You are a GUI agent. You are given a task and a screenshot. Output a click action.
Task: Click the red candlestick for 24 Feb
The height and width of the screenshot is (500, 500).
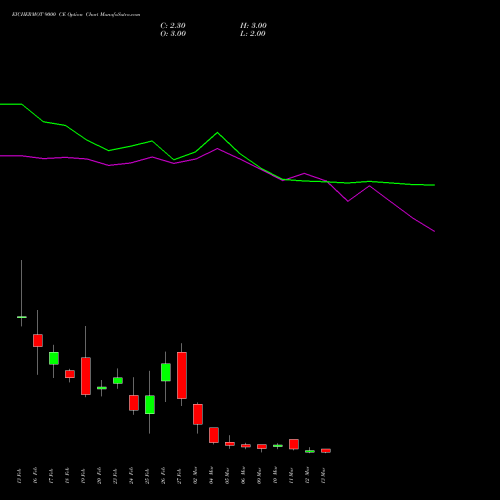[134, 403]
